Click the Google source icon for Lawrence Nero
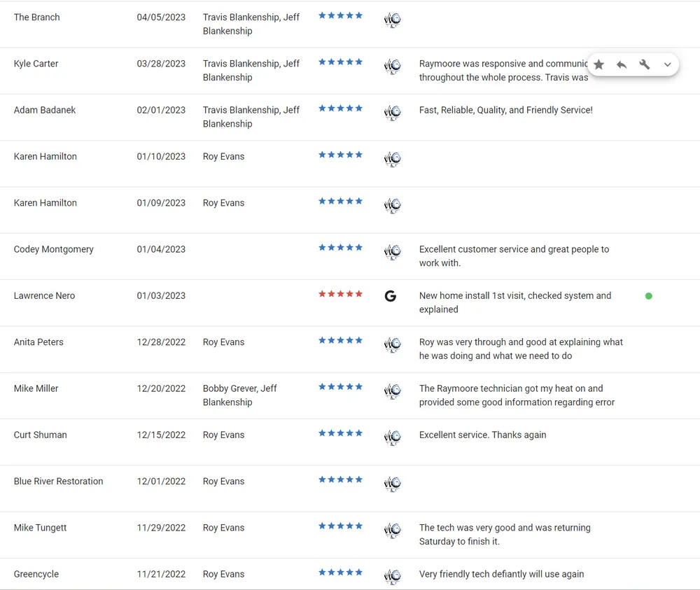The width and height of the screenshot is (700, 590). 391,296
